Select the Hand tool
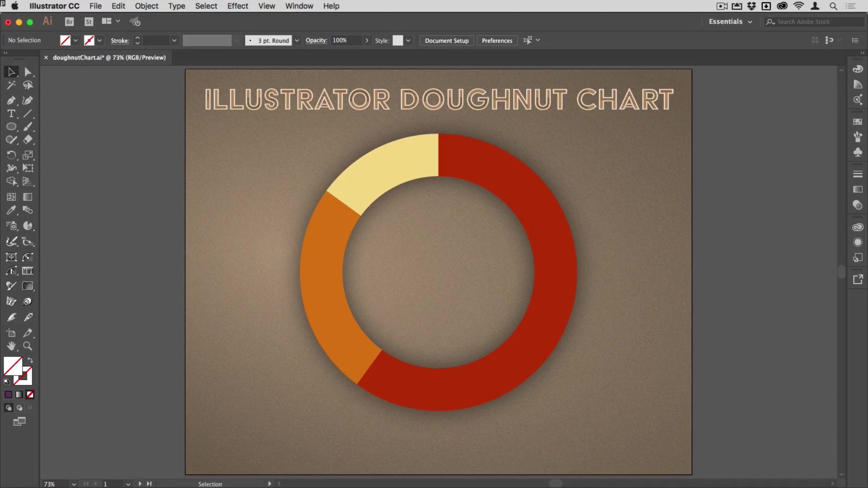Image resolution: width=868 pixels, height=488 pixels. pos(11,346)
